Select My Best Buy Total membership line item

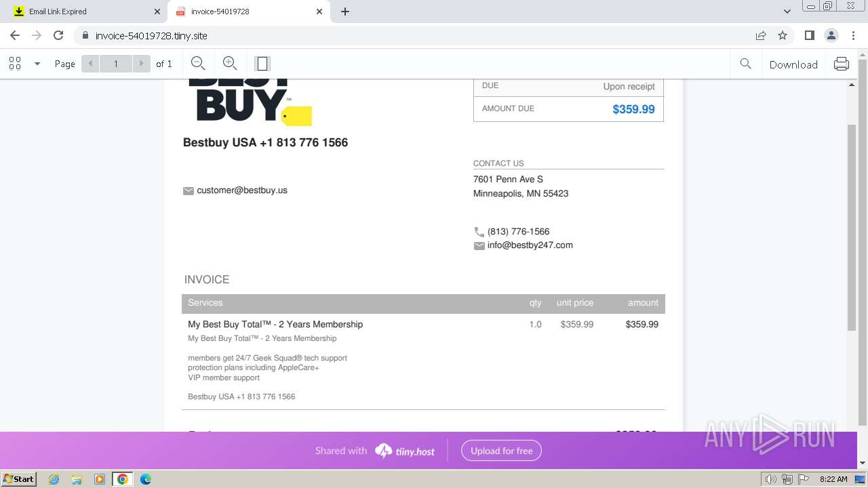click(275, 324)
